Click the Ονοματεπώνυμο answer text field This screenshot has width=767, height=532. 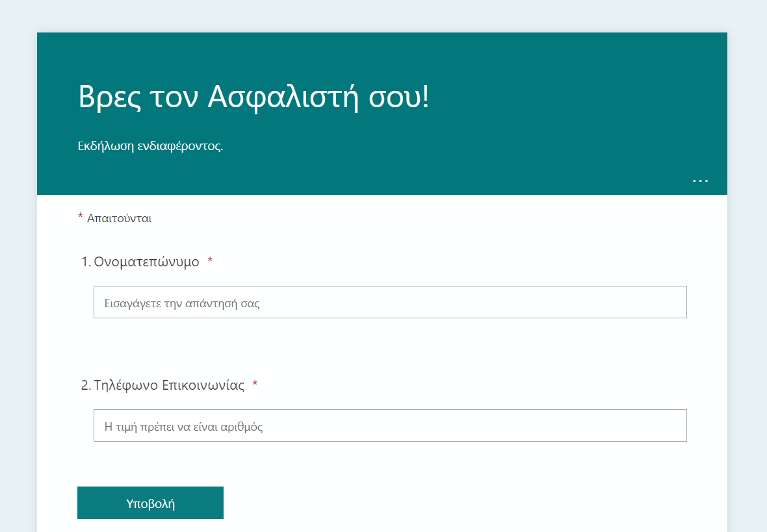390,302
